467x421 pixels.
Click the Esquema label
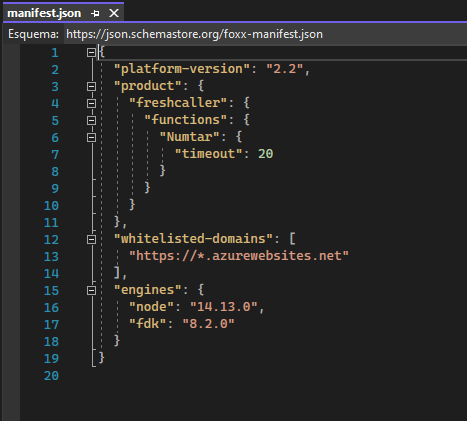click(x=33, y=34)
